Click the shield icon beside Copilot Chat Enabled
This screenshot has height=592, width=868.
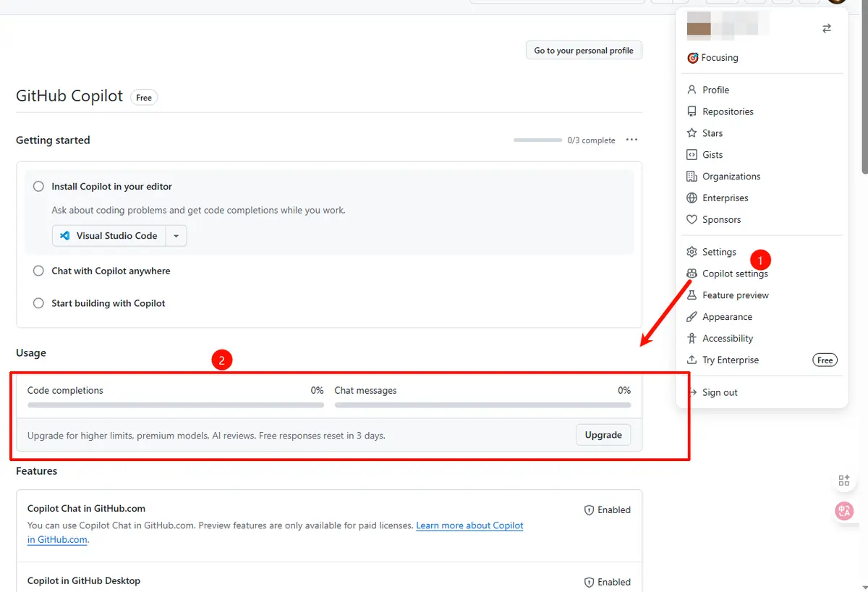pos(589,510)
